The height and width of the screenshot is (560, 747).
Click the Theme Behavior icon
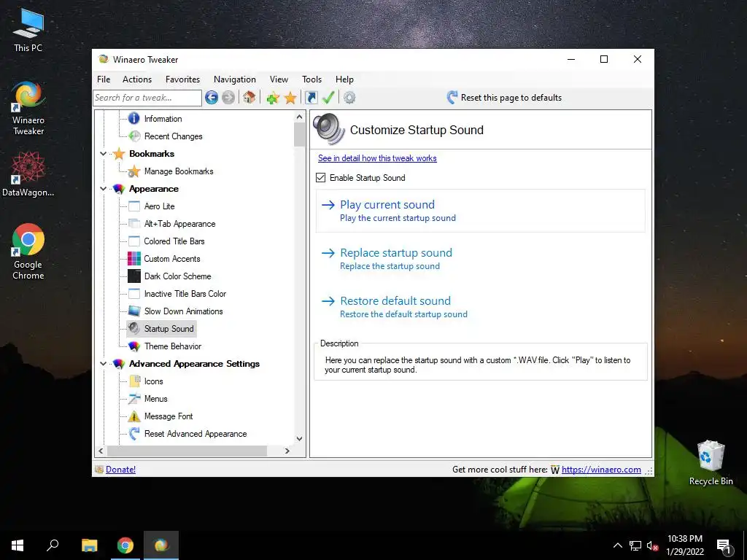134,346
